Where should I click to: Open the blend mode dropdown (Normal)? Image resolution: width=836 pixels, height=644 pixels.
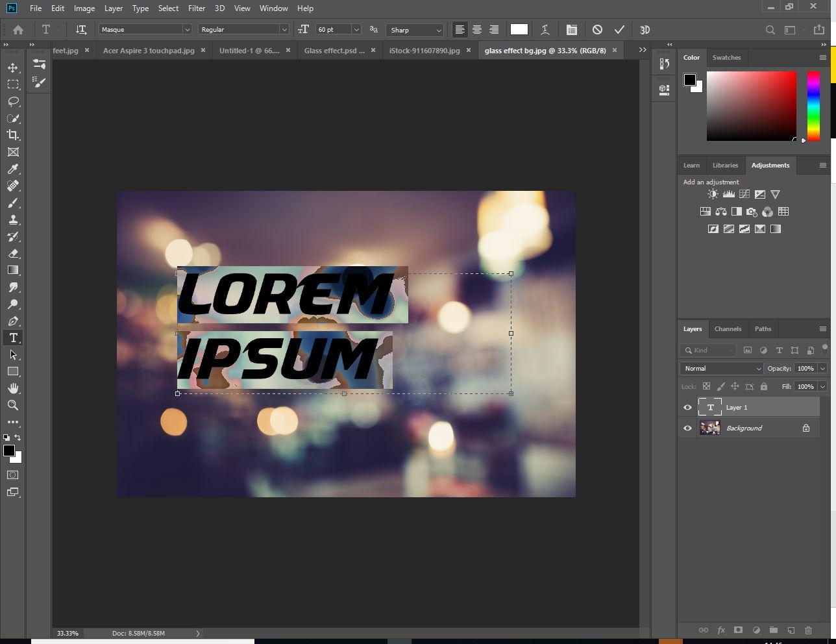coord(722,368)
